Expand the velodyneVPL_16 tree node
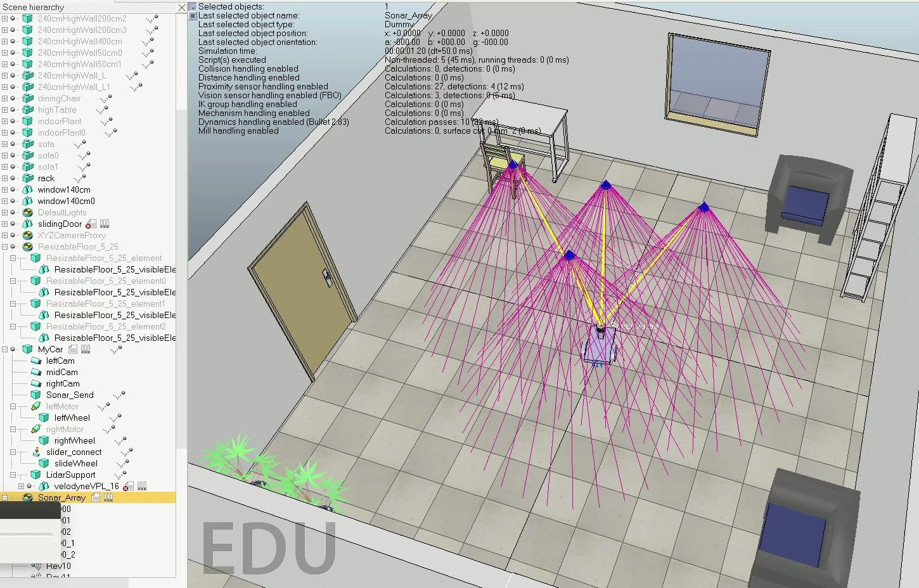 coord(22,487)
